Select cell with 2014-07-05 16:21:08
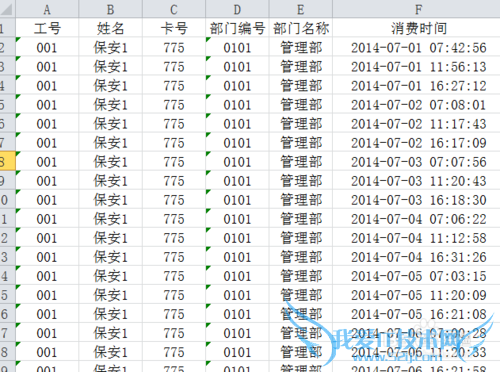 pyautogui.click(x=417, y=313)
